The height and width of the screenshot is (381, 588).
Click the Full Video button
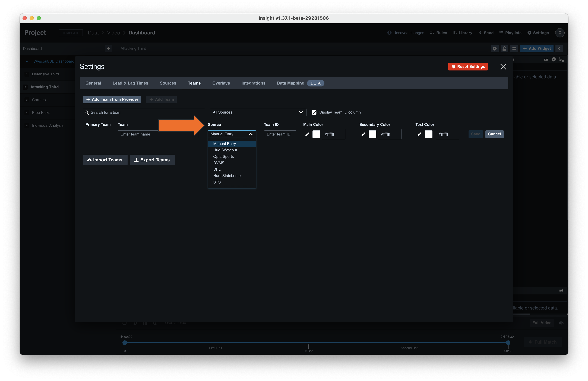(x=542, y=323)
